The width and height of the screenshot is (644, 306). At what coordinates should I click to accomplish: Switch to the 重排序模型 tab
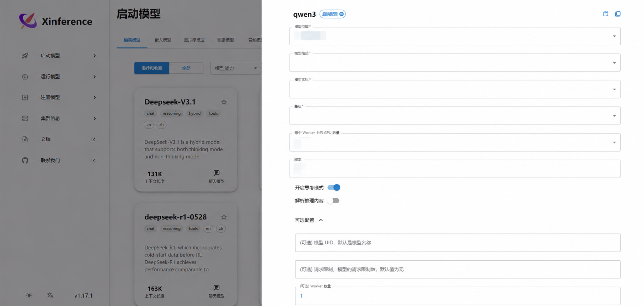click(194, 40)
